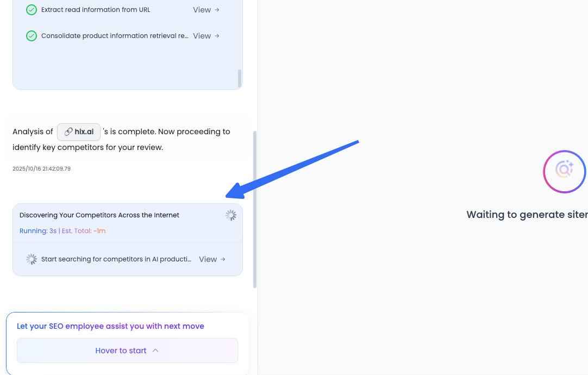Click Running time estimate progress text
The image size is (588, 375).
click(x=62, y=231)
